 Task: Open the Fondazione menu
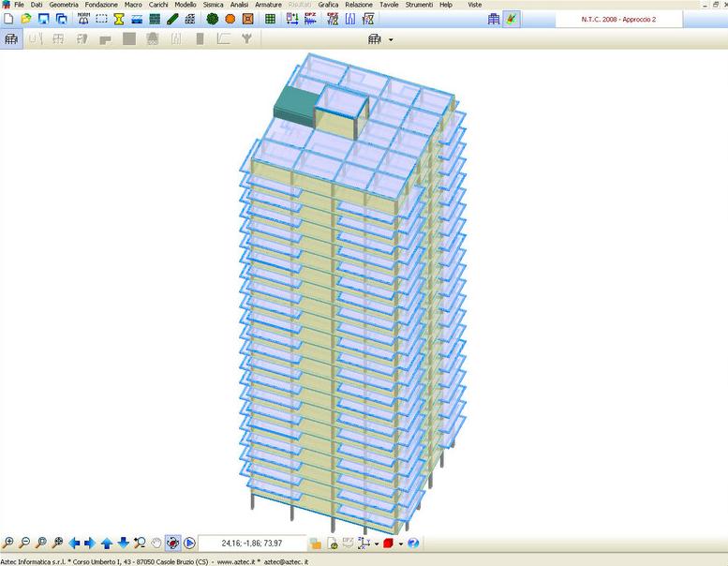pyautogui.click(x=101, y=5)
